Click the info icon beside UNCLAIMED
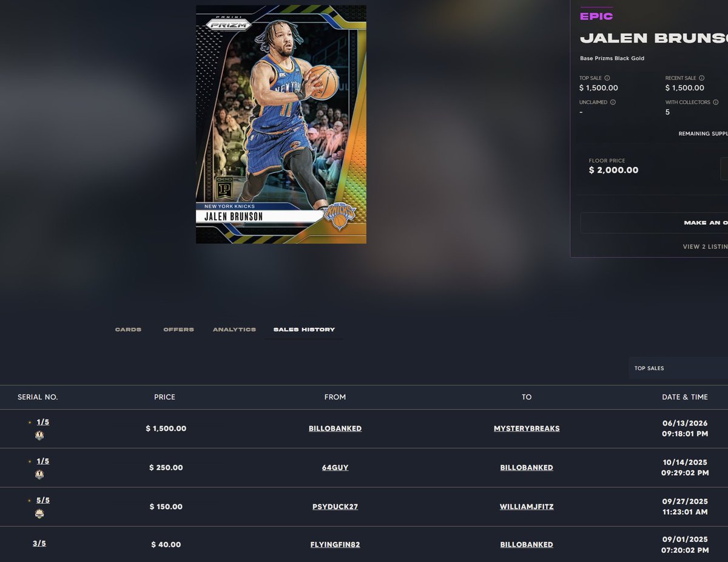The width and height of the screenshot is (728, 562). click(x=613, y=103)
